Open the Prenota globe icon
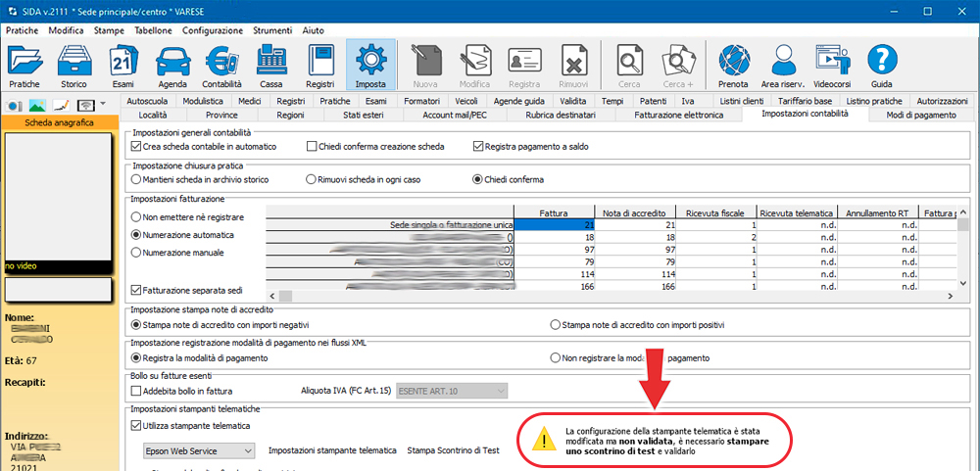The height and width of the screenshot is (471, 980). (x=733, y=65)
